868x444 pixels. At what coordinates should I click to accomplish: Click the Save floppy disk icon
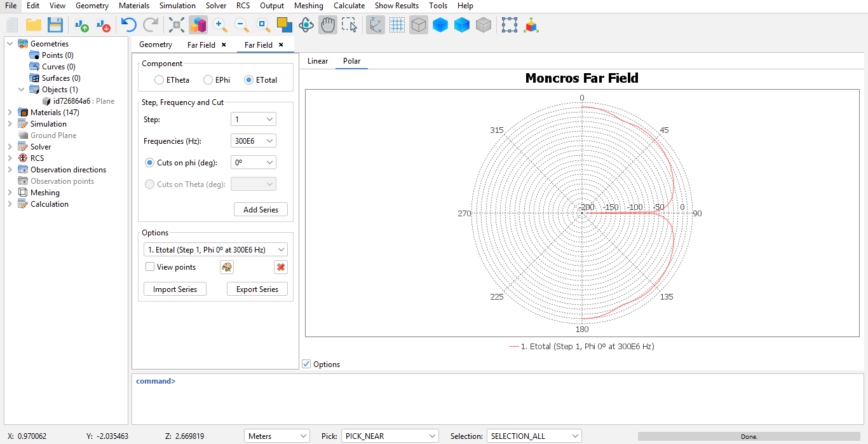pos(55,25)
